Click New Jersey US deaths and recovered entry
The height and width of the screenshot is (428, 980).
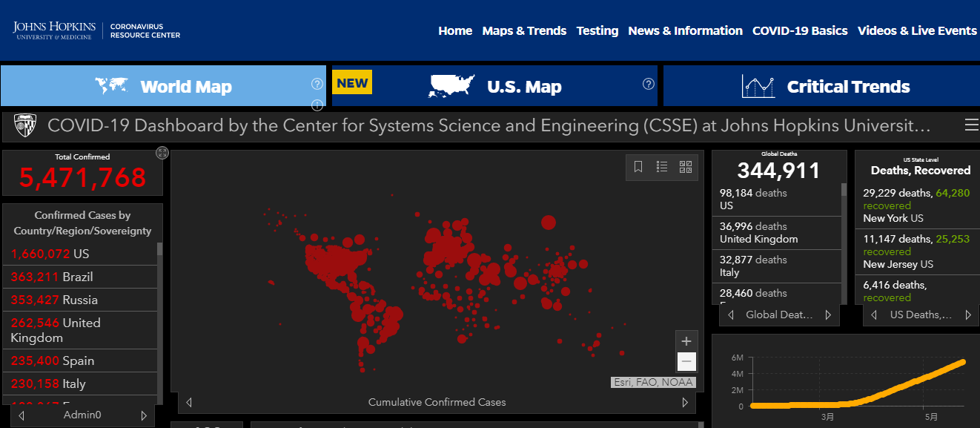[916, 251]
